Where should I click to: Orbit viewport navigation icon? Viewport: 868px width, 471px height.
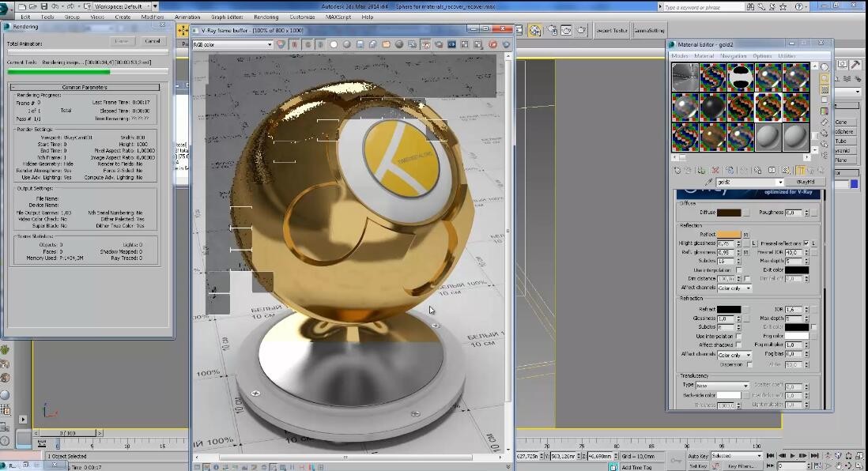[848, 466]
